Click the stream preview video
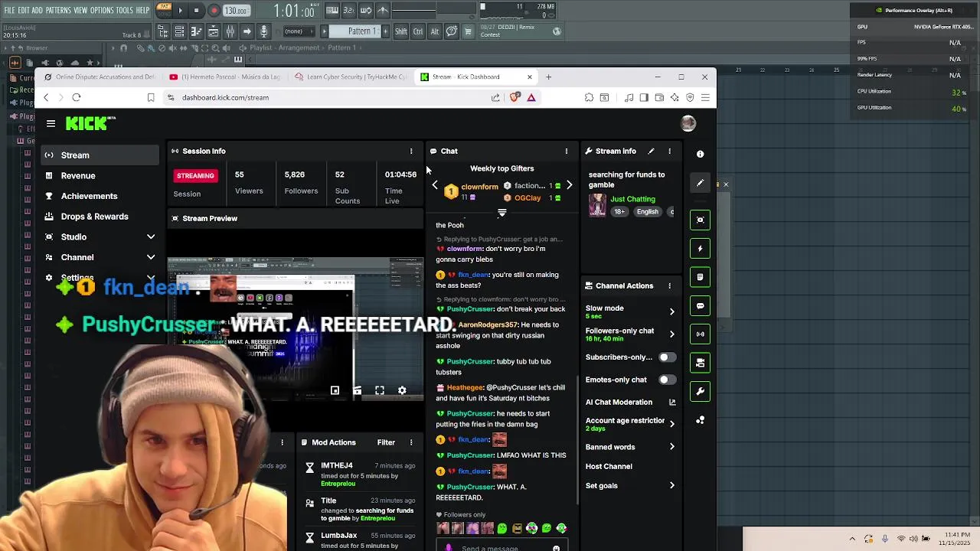The image size is (980, 551). pos(295,329)
